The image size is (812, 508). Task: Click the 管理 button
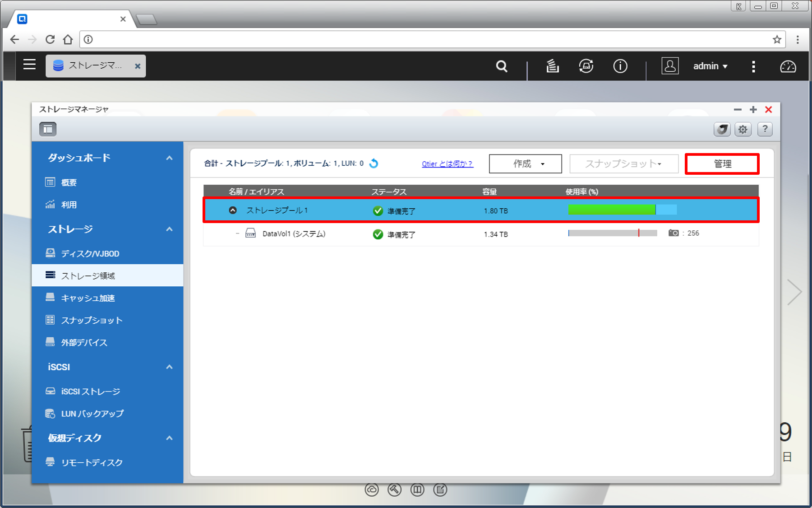[x=722, y=164]
